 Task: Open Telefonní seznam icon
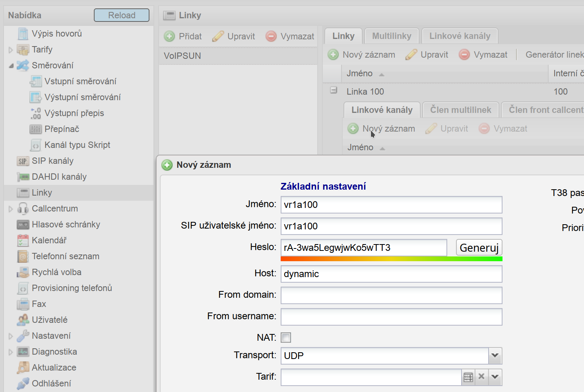point(23,256)
